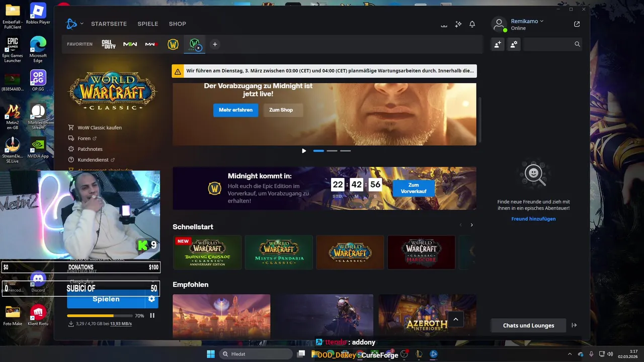644x362 pixels.
Task: Click the friends search magnifier icon
Action: (577, 44)
